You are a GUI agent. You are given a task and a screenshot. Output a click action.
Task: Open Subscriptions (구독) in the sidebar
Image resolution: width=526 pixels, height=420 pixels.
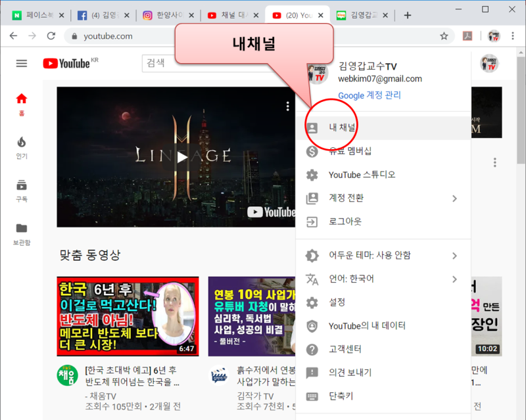click(22, 191)
